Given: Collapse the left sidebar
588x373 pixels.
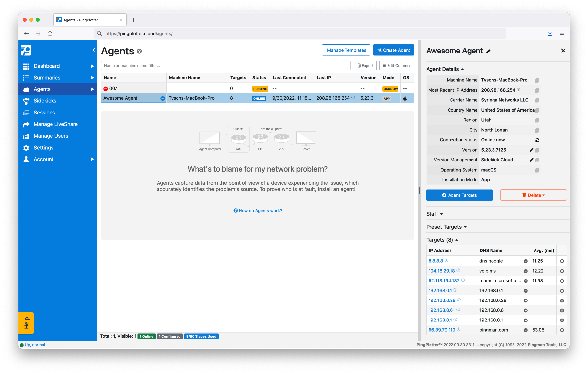Looking at the screenshot, I should coord(94,50).
